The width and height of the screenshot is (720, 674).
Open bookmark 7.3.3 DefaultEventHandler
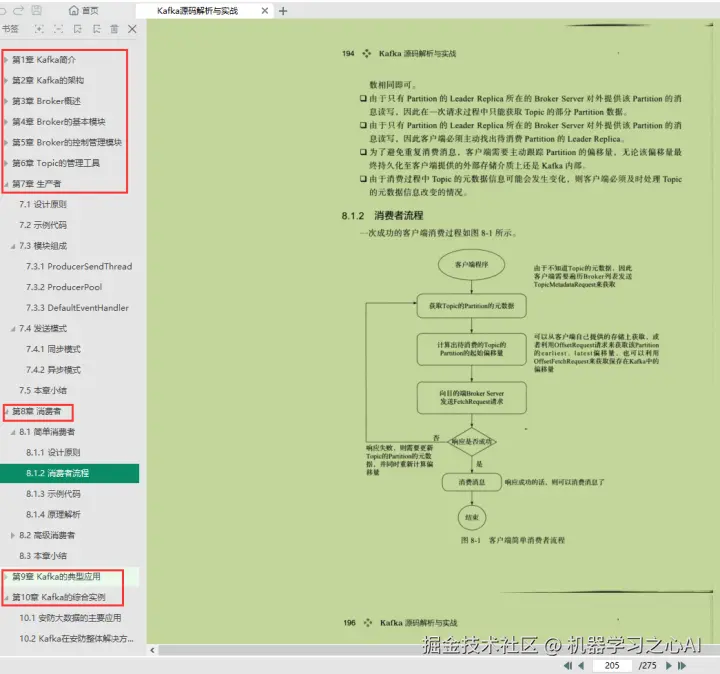(77, 308)
